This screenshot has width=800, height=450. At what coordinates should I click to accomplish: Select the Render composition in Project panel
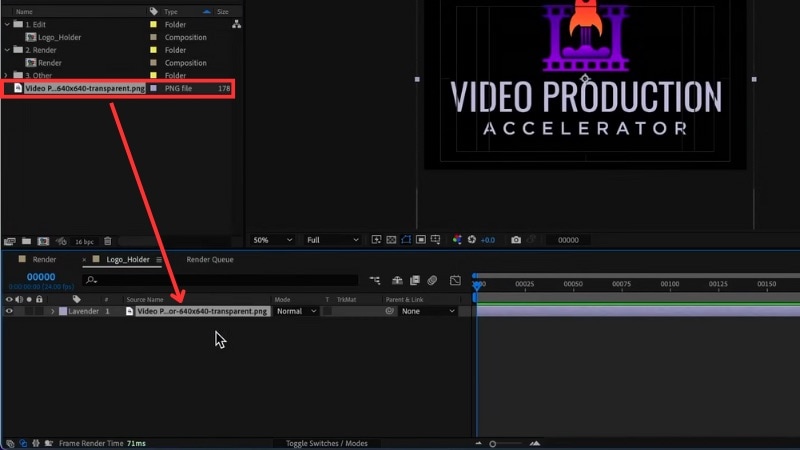(49, 63)
